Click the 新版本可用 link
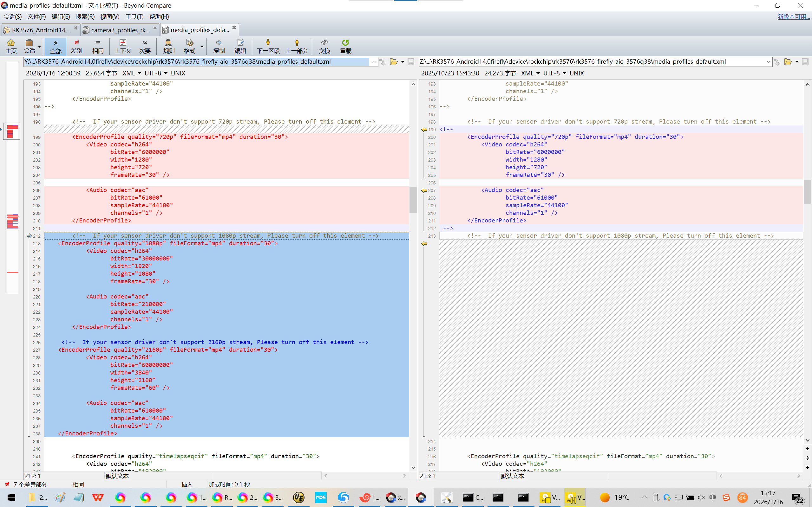This screenshot has height=507, width=812. tap(793, 16)
